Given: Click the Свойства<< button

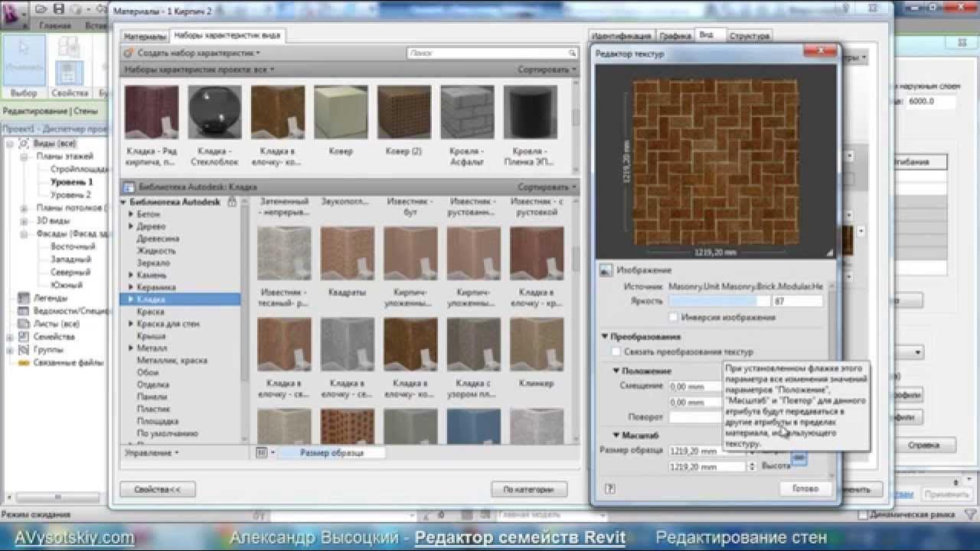Looking at the screenshot, I should 157,489.
